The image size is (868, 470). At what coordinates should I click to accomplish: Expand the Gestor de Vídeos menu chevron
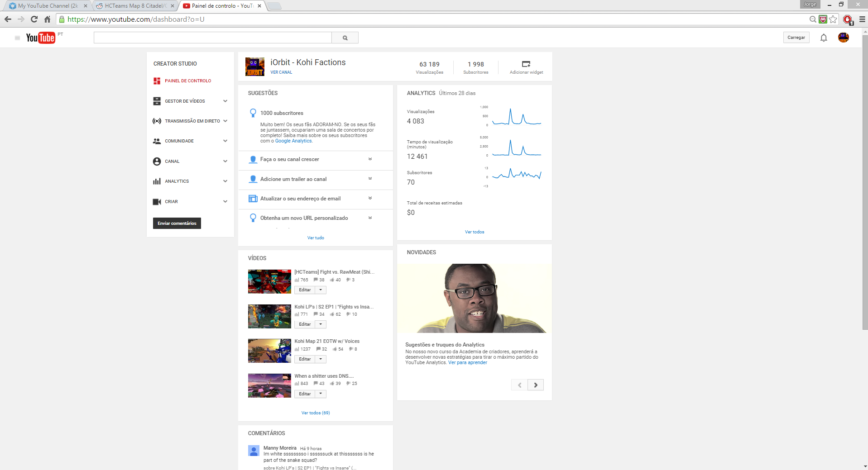tap(225, 101)
